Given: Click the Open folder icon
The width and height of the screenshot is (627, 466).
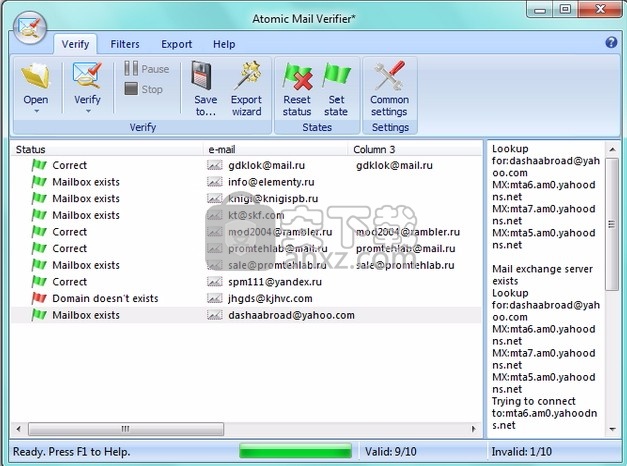Looking at the screenshot, I should (x=36, y=76).
